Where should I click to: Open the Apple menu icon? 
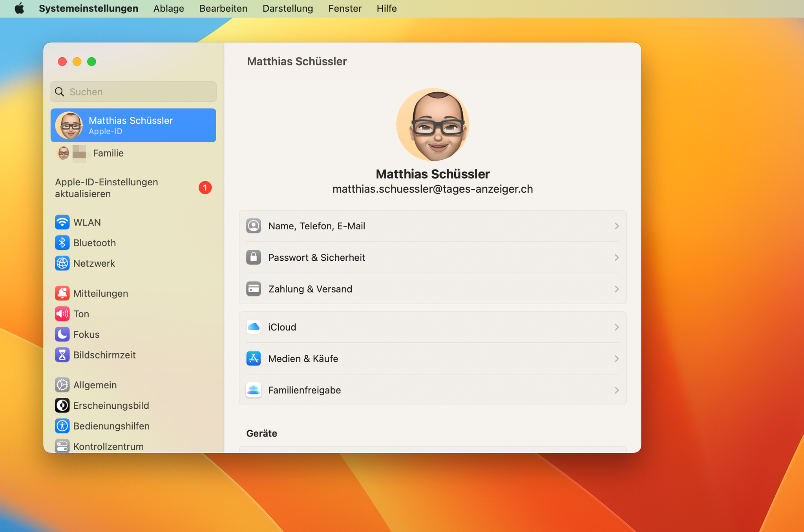[19, 8]
